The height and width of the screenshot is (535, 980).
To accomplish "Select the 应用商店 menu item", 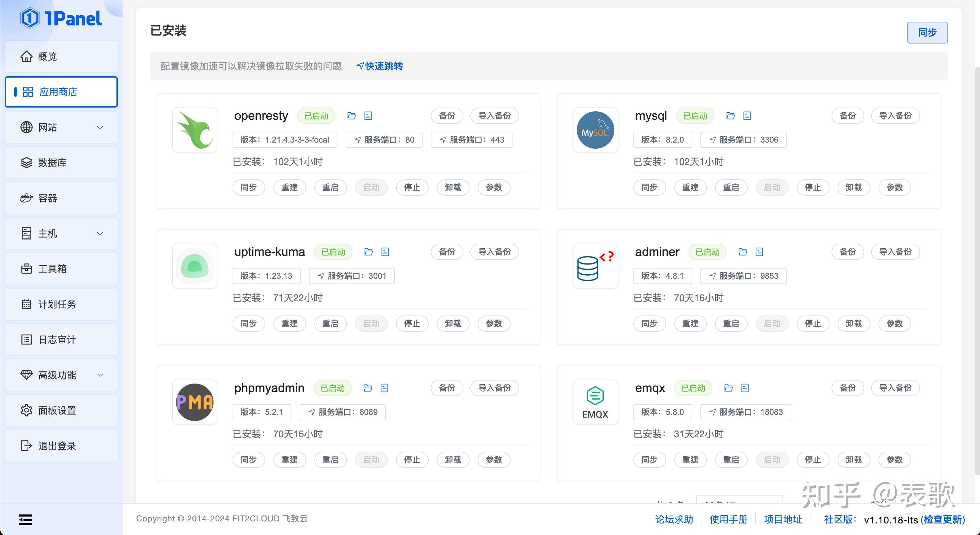I will (61, 92).
